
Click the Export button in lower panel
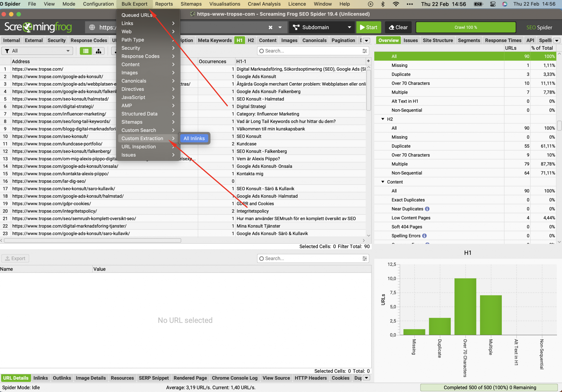tap(15, 258)
